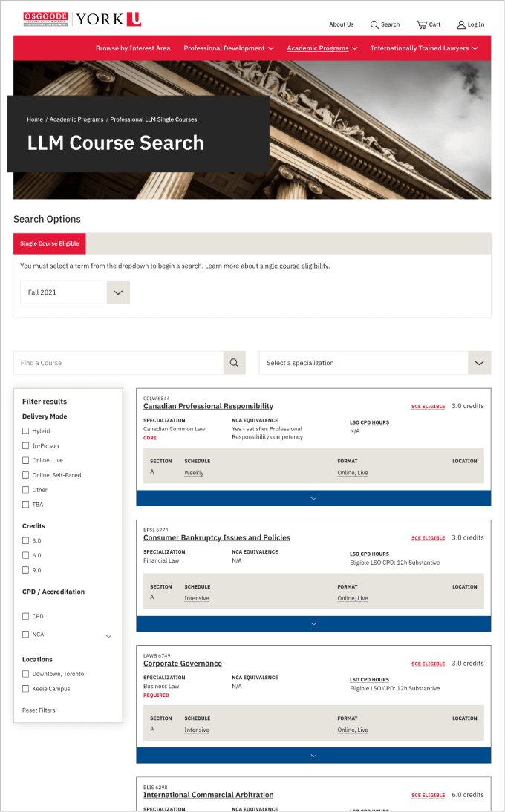Viewport: 505px width, 812px height.
Task: Check the Online, Live filter checkbox
Action: [25, 460]
